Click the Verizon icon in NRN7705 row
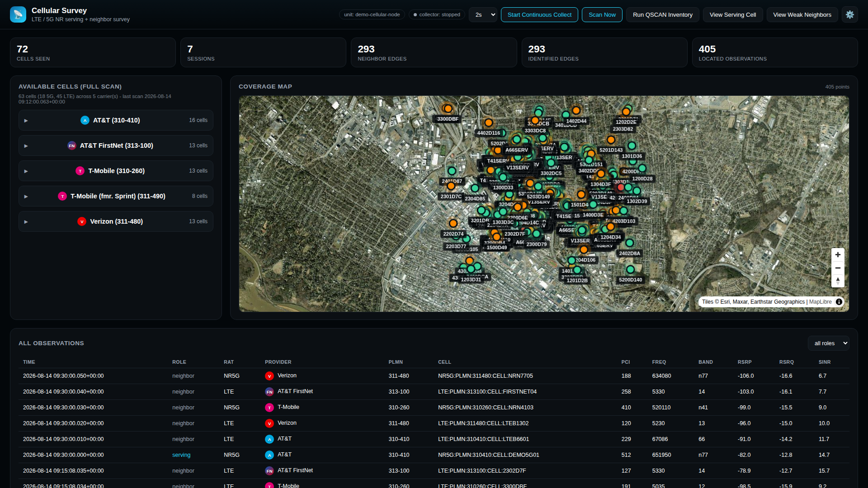Viewport: 868px width, 488px height. tap(269, 376)
